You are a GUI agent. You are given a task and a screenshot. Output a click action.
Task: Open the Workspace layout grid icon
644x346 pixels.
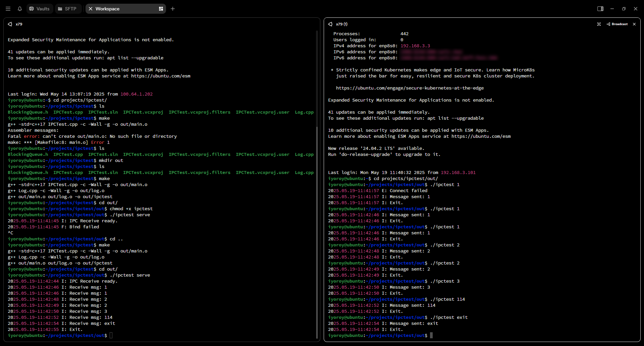point(161,9)
